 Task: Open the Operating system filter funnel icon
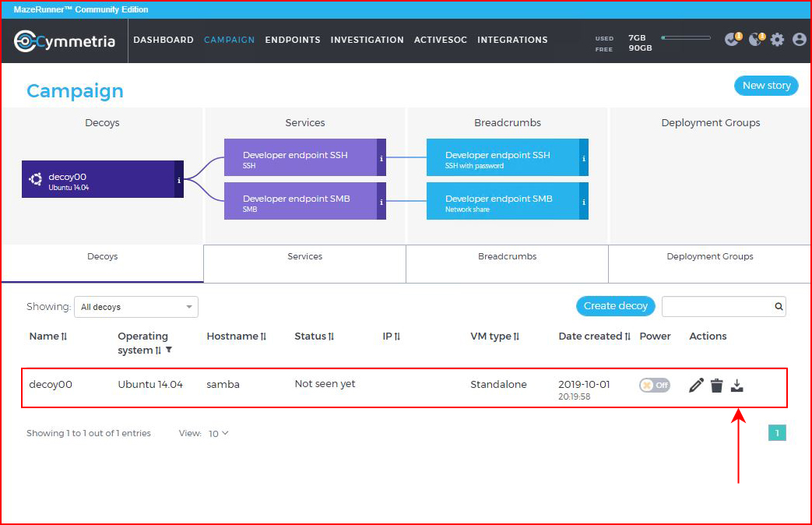(169, 350)
